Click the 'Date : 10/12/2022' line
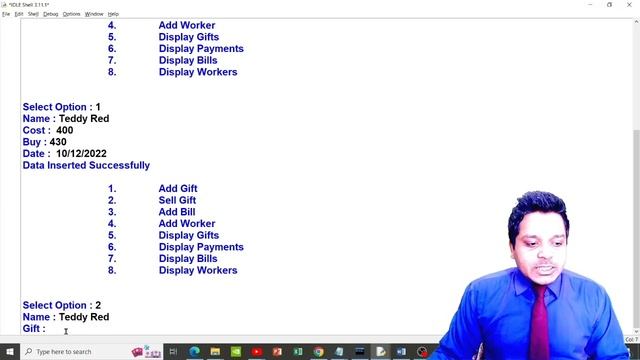Viewport: 640px width, 360px height. coord(64,154)
